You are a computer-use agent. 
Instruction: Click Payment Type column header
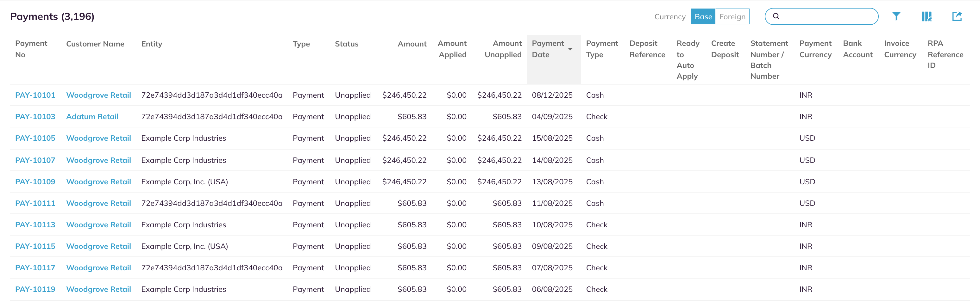click(602, 49)
